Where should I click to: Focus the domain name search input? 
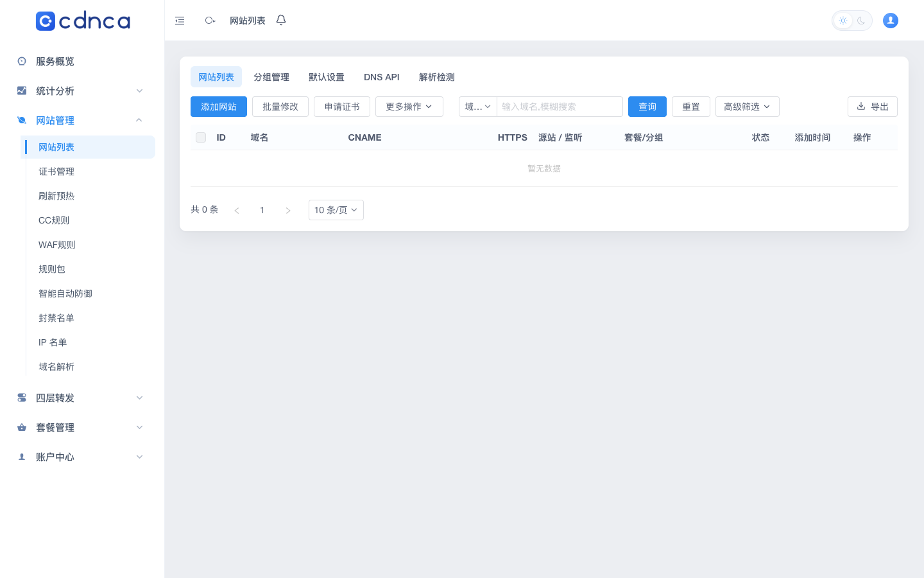click(x=560, y=107)
